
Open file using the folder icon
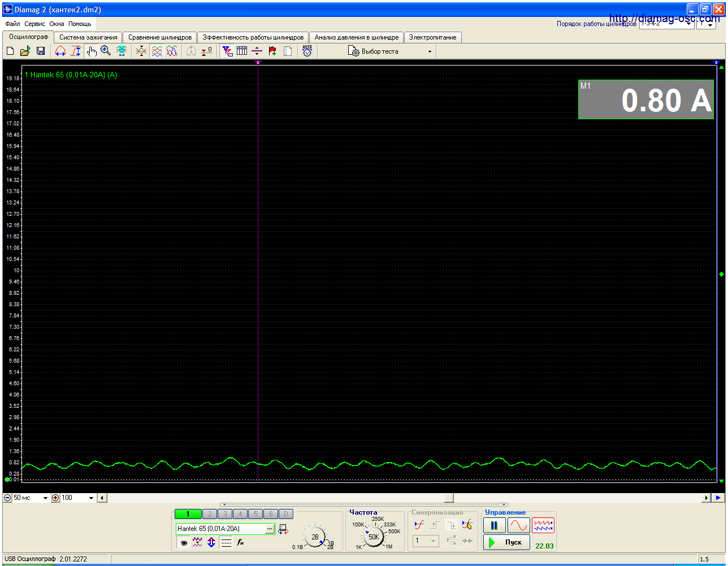click(x=25, y=51)
